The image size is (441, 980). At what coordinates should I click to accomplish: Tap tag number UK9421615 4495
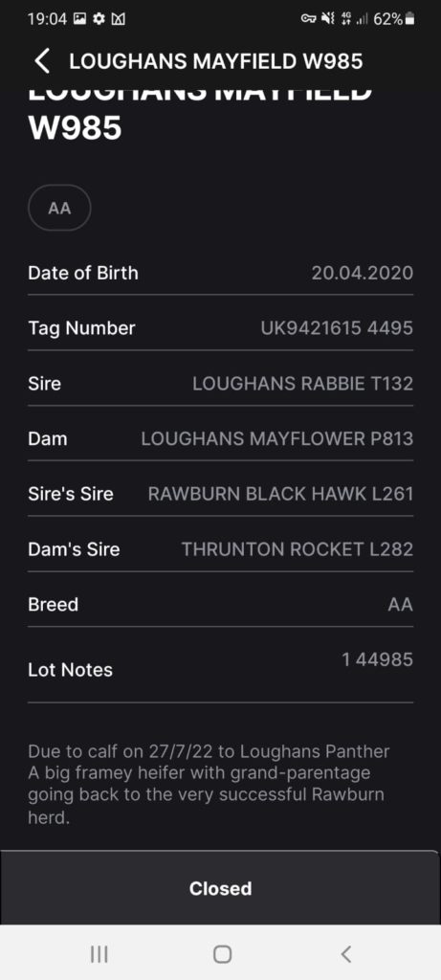click(337, 328)
